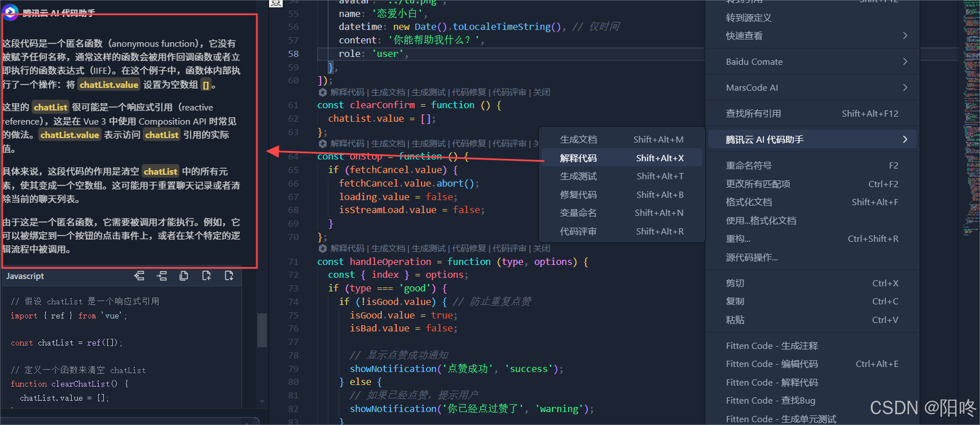The height and width of the screenshot is (425, 980).
Task: Choose Fitten Code - 查找Bug from the context menu
Action: (x=812, y=400)
